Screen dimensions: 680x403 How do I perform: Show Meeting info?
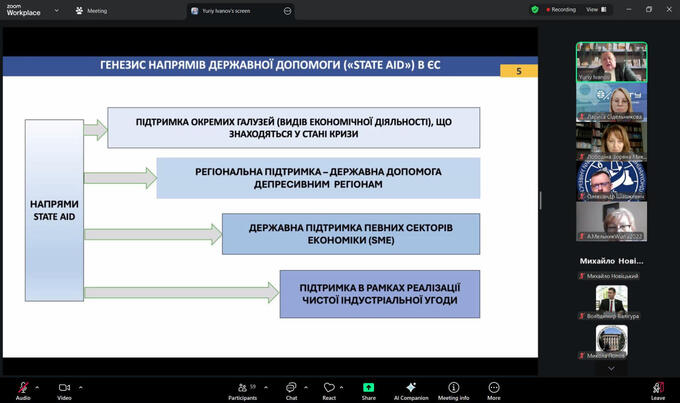click(453, 388)
